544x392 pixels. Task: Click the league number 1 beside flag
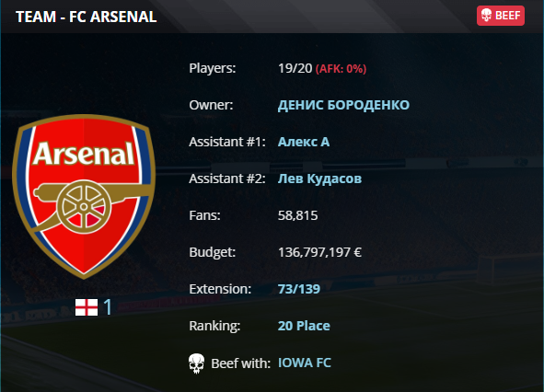coord(108,307)
